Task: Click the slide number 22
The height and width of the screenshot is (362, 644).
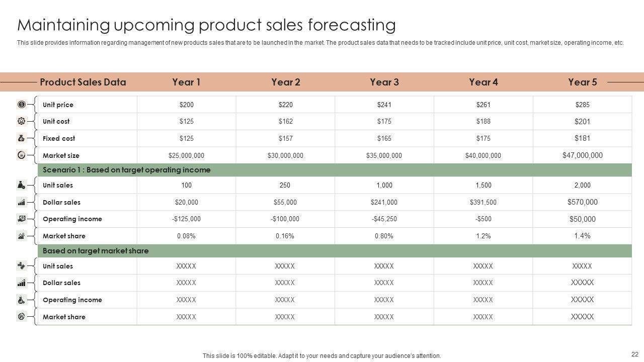Action: tap(634, 354)
